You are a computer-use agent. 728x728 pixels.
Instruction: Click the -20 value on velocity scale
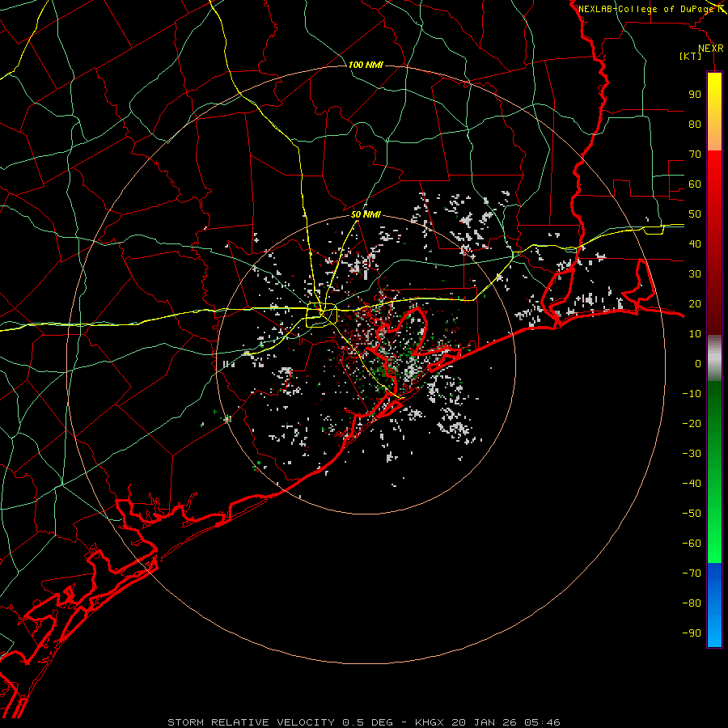point(692,423)
